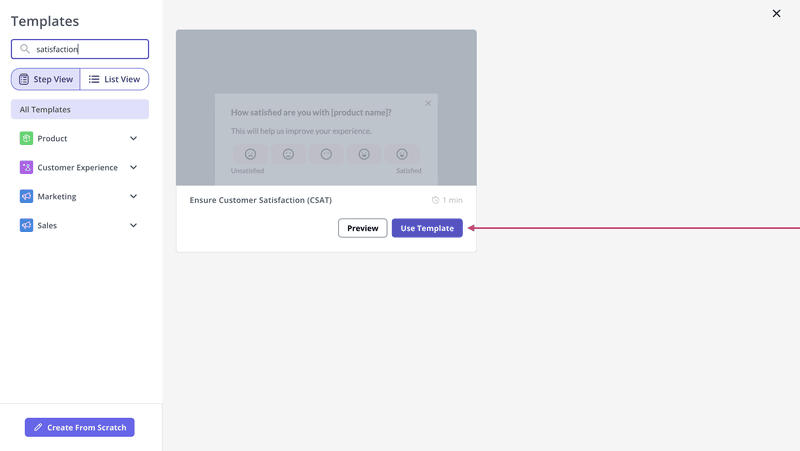Click the purple Customer Experience icon
The image size is (800, 451).
[x=26, y=167]
